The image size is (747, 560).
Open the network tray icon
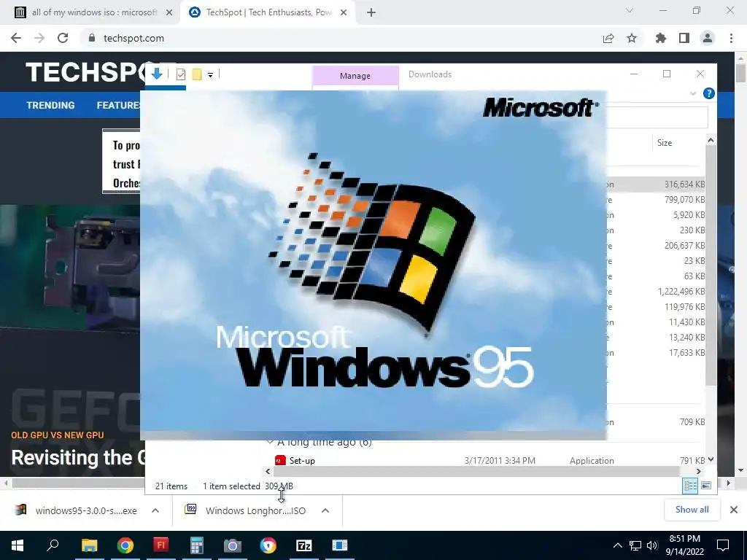pos(635,545)
